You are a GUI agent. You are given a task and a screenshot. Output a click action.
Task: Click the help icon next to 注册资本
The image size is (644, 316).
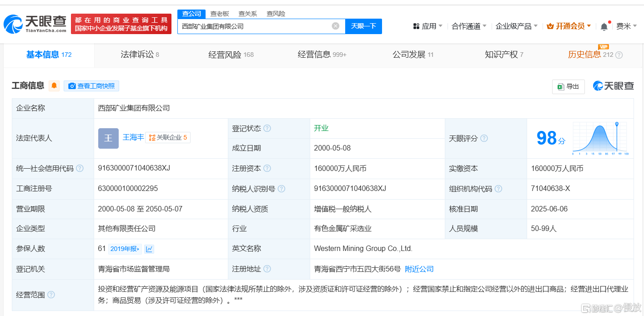point(267,168)
